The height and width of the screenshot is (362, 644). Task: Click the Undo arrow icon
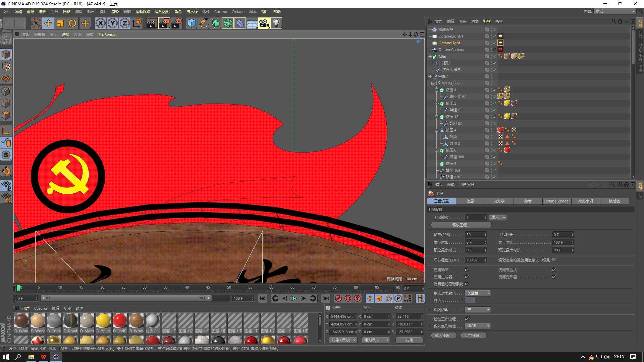pyautogui.click(x=9, y=23)
